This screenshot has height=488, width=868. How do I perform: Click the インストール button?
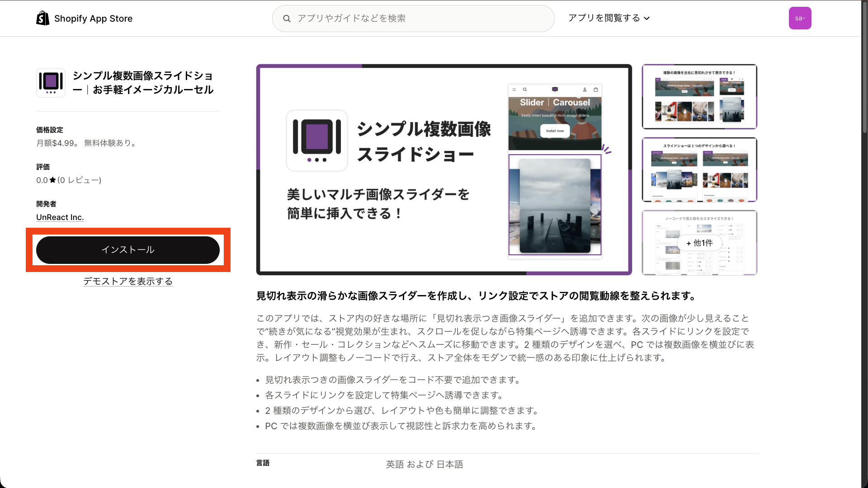click(x=128, y=249)
